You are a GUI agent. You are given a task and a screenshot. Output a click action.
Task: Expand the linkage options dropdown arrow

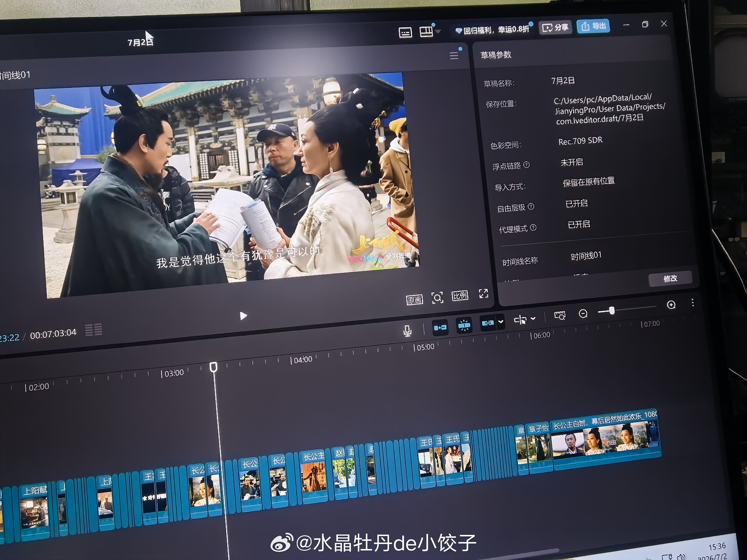click(500, 322)
